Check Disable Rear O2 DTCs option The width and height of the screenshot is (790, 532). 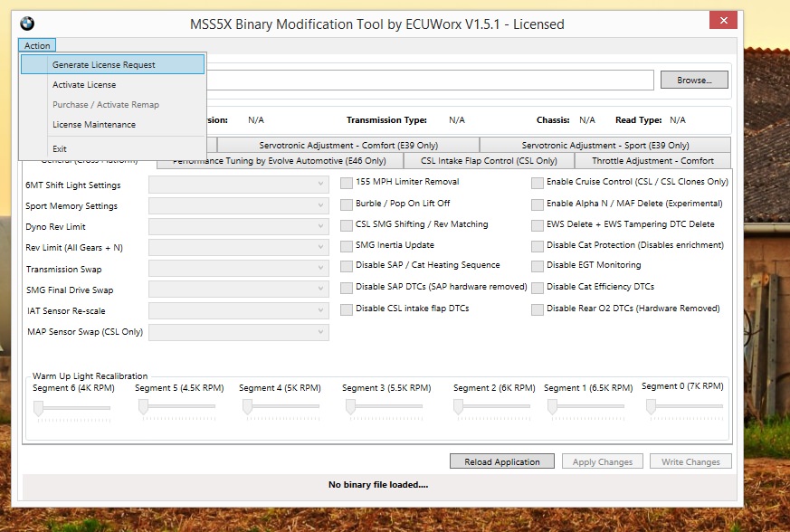pos(538,309)
